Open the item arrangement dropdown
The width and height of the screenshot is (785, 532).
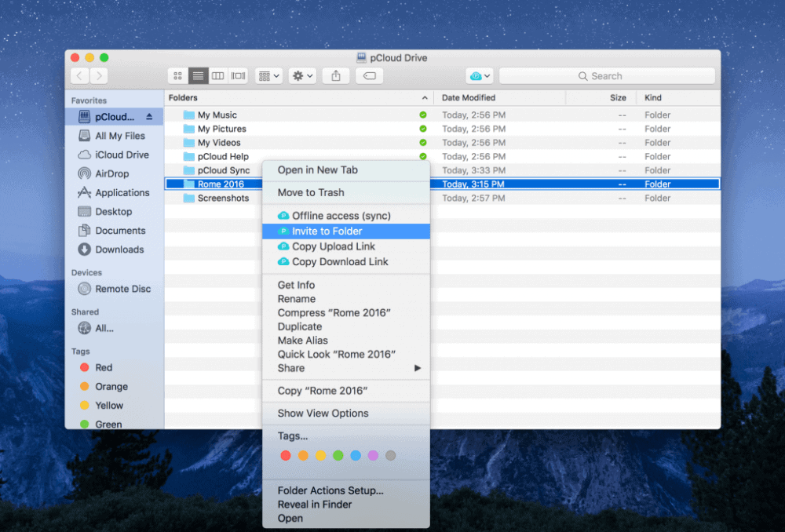click(268, 76)
